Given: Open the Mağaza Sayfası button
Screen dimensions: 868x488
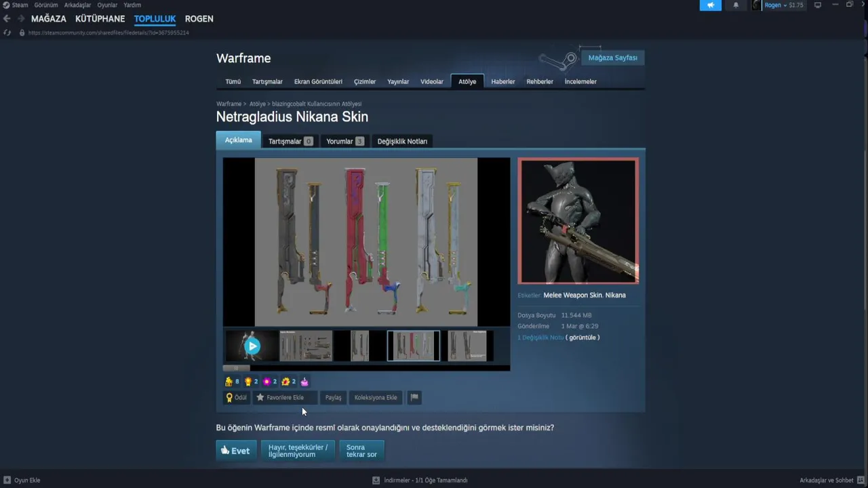Looking at the screenshot, I should point(613,58).
